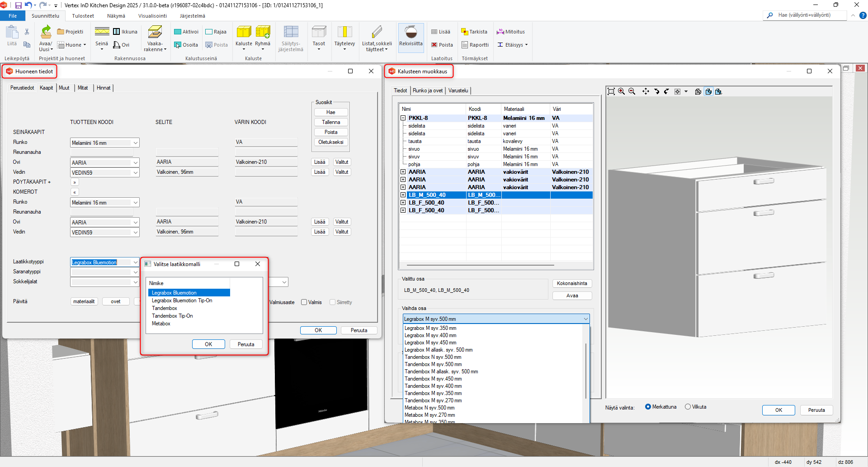
Task: Select the Viikuta radio button
Action: [x=688, y=407]
